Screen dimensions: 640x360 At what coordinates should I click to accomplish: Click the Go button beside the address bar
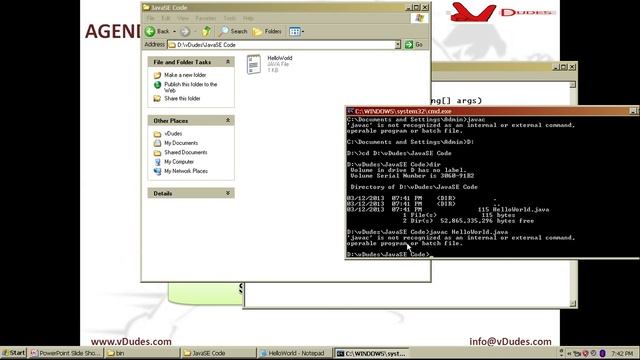(414, 45)
